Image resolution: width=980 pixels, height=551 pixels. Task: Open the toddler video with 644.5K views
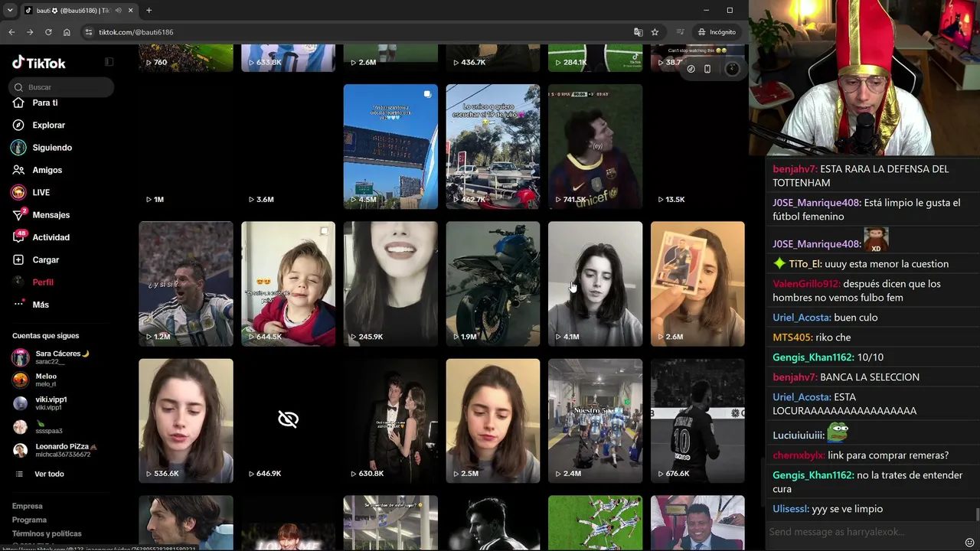click(288, 284)
